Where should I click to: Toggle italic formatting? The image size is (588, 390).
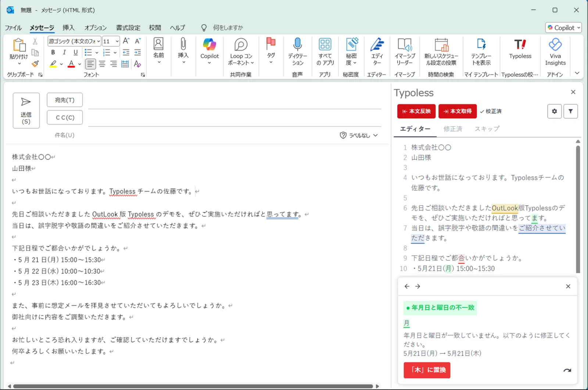(64, 53)
